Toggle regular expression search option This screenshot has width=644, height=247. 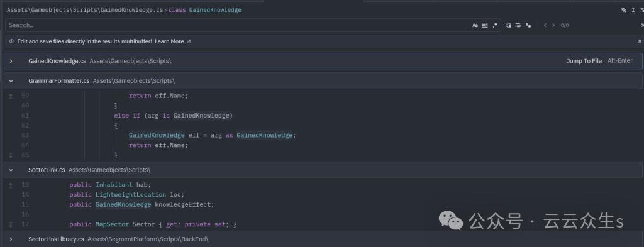[x=495, y=25]
